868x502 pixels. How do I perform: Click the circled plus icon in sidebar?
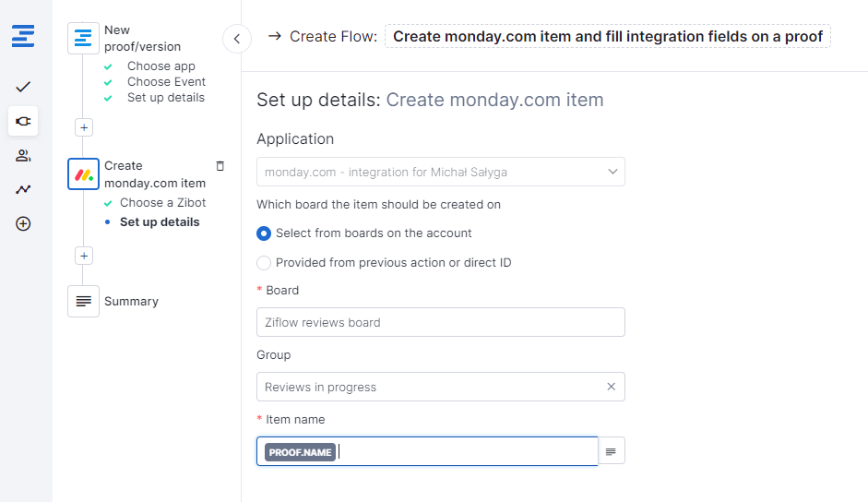(23, 223)
